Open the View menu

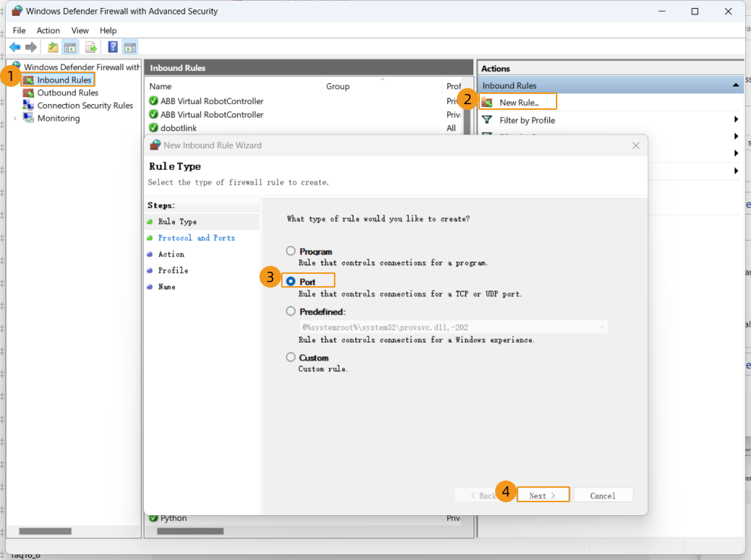click(80, 30)
